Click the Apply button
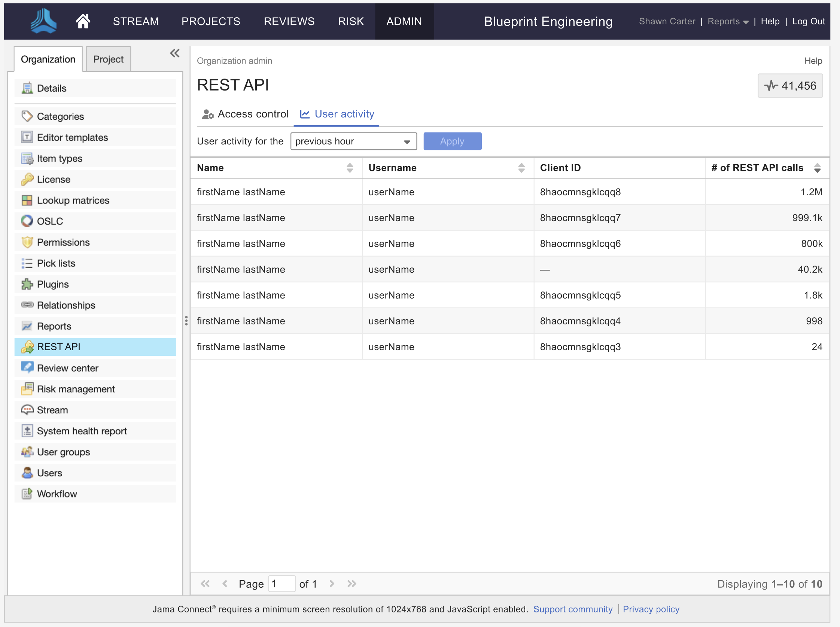The image size is (840, 627). pos(452,141)
